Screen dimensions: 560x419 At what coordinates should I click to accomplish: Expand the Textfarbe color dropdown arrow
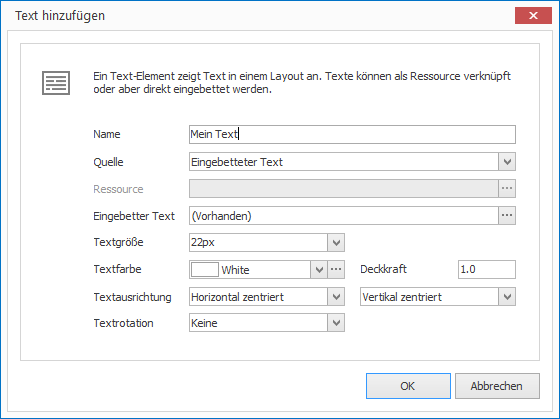(x=319, y=270)
